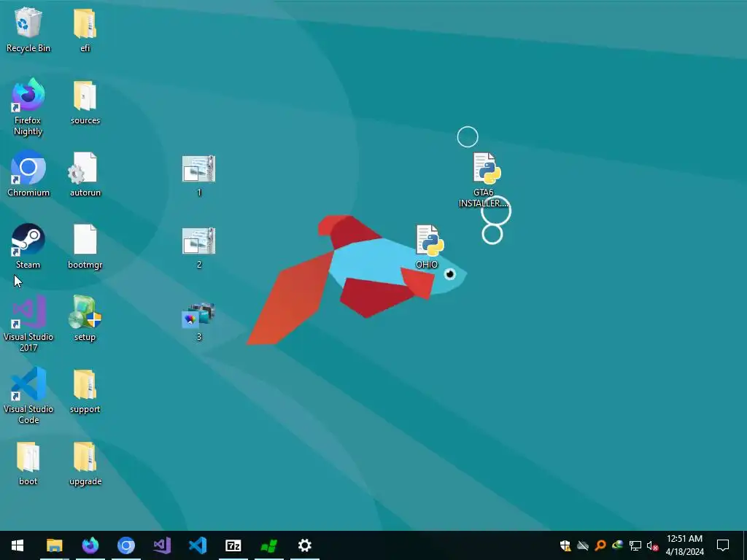The width and height of the screenshot is (747, 560).
Task: Select the efi folder on desktop
Action: click(85, 29)
